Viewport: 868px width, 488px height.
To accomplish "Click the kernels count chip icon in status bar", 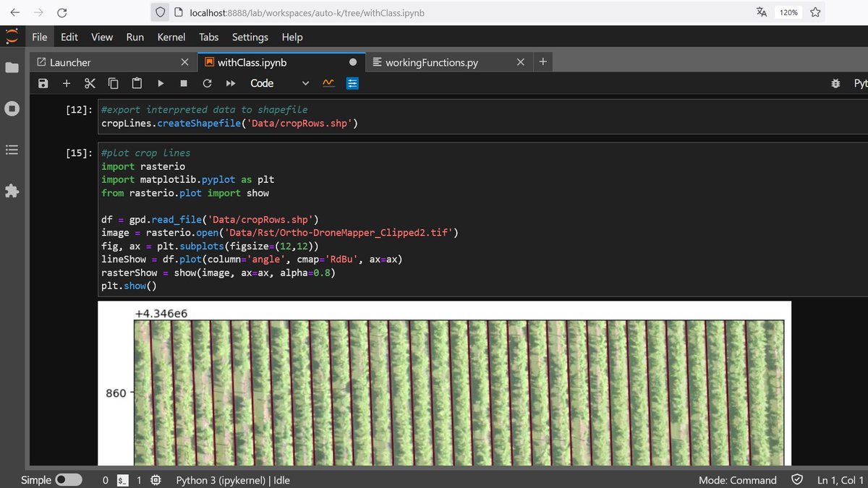I will 156,480.
